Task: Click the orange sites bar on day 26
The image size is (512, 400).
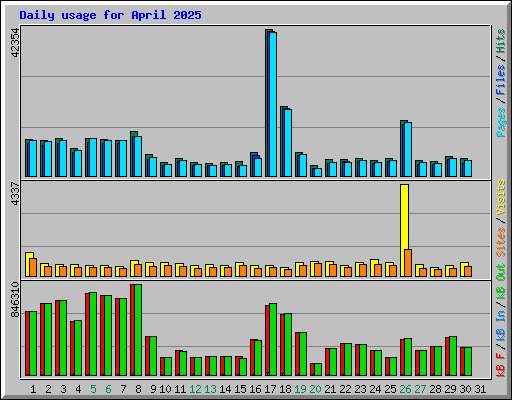Action: coord(408,263)
